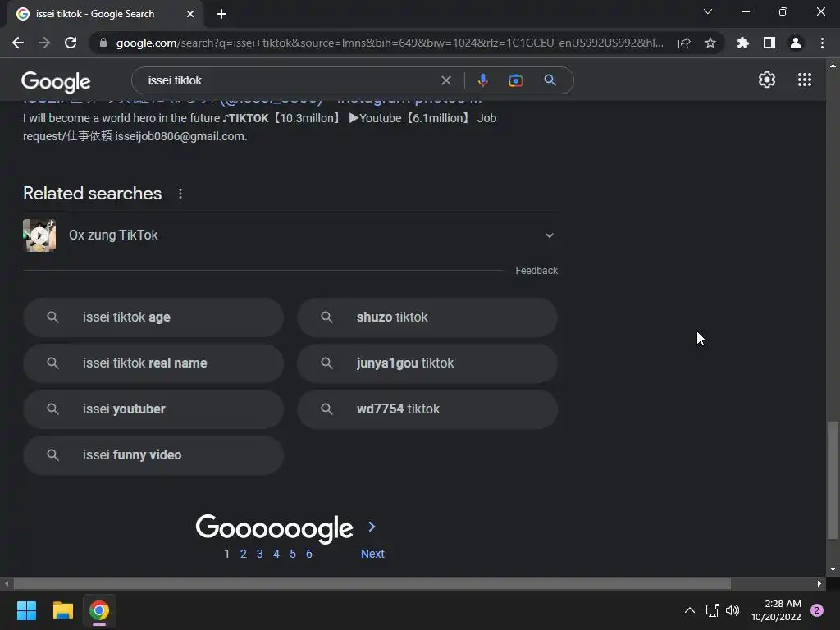Open the volume control icon
This screenshot has width=840, height=630.
click(x=733, y=610)
